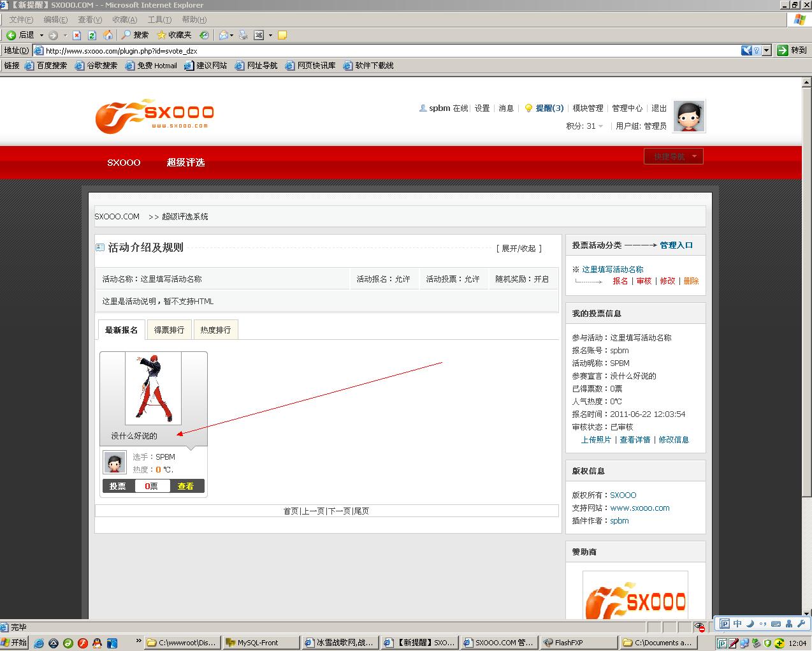812x651 pixels.
Task: Click the IE Back button
Action: point(20,35)
